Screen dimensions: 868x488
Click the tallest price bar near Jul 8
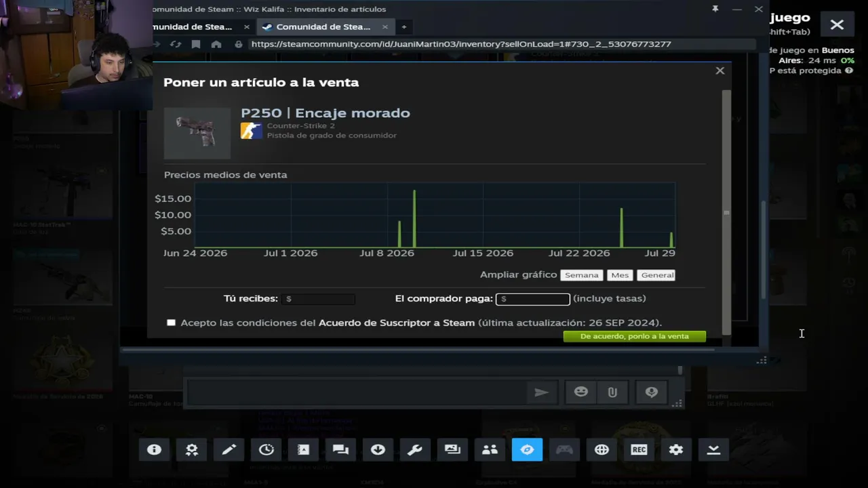pyautogui.click(x=414, y=218)
